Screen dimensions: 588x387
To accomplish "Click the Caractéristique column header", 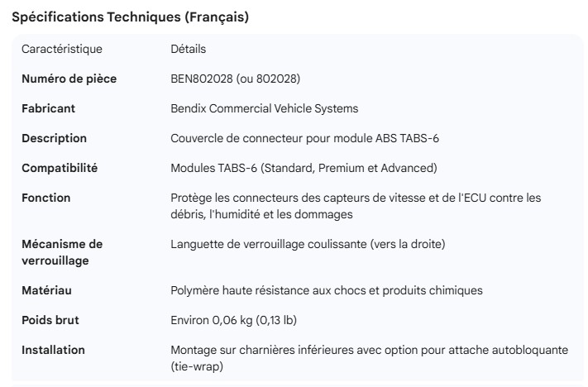I will coord(62,50).
